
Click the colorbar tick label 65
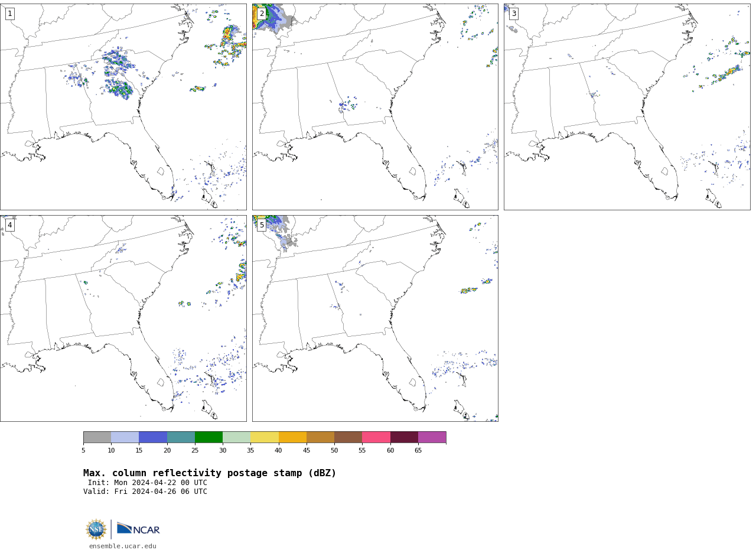click(418, 451)
